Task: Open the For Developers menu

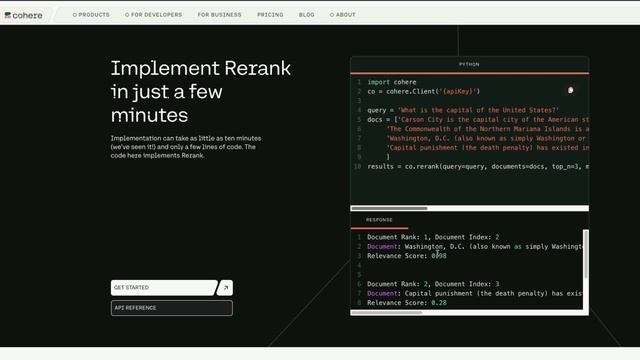Action: point(153,15)
